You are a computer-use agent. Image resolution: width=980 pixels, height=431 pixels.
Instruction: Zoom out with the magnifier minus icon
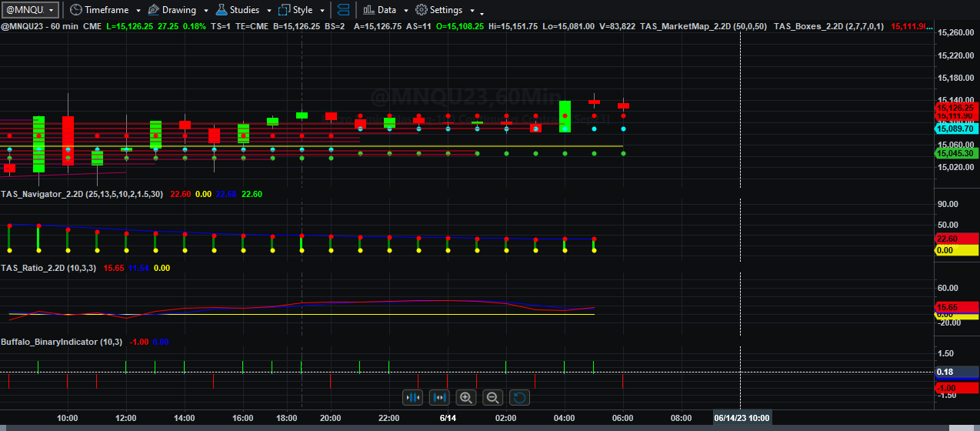(493, 397)
